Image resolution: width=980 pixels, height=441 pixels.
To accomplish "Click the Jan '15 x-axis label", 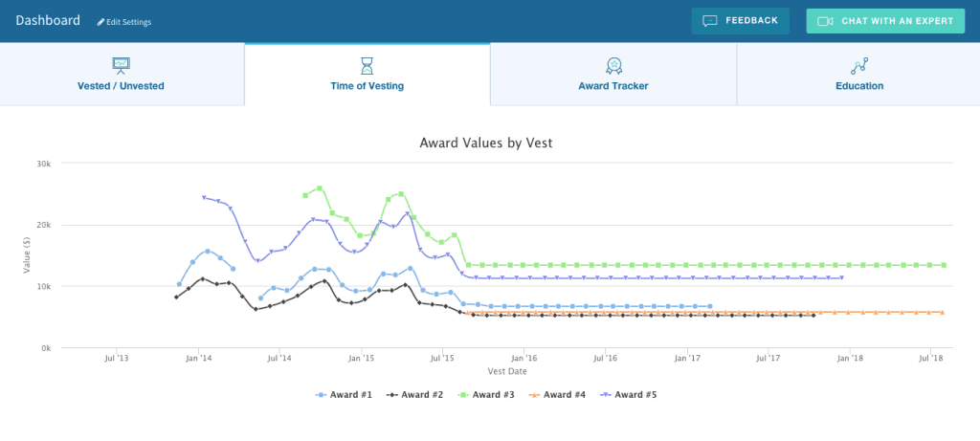I will tap(361, 359).
